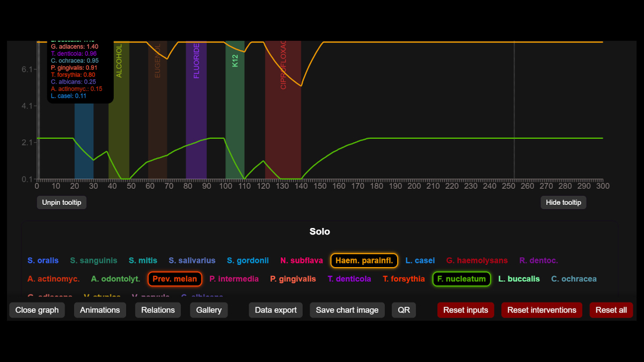Solo the L. casei species
Viewport: 644px width, 362px height.
420,261
